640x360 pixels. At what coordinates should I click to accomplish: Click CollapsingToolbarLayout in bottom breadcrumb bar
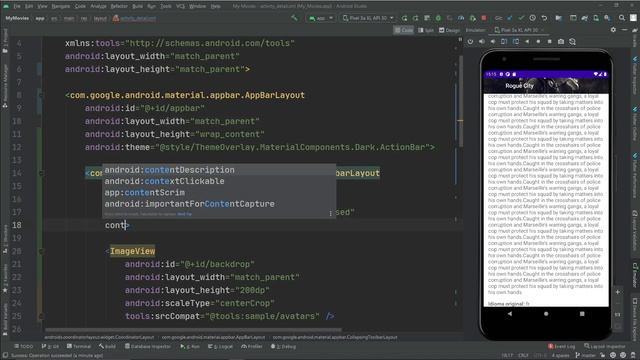(335, 338)
